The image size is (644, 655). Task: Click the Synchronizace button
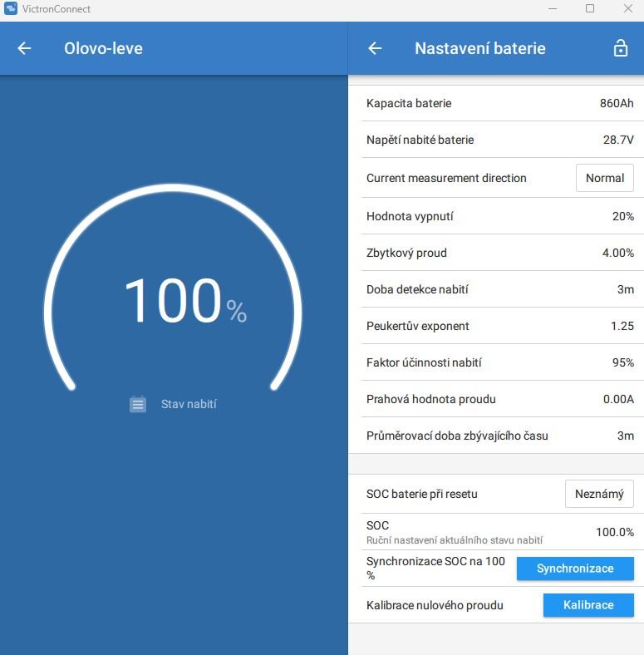[x=575, y=569]
